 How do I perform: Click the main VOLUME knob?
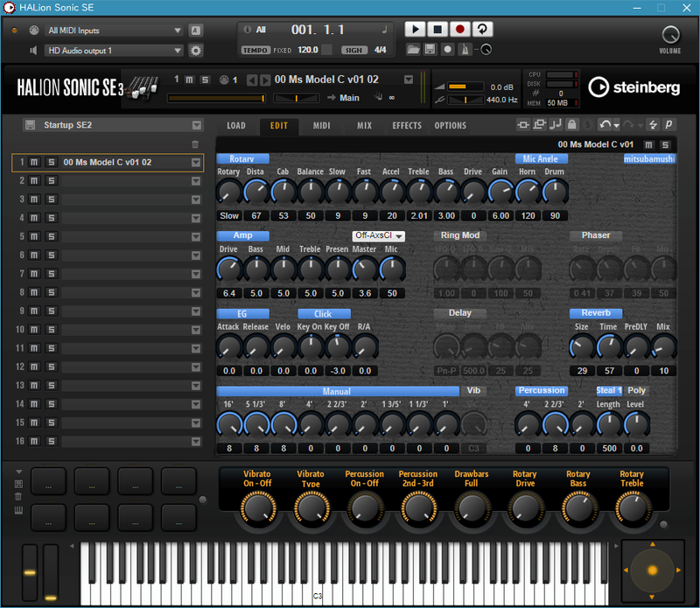[670, 34]
